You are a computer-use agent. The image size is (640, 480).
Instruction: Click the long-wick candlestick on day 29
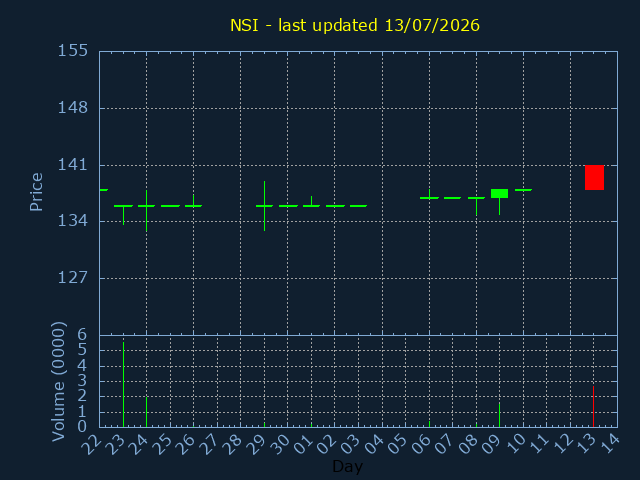pyautogui.click(x=264, y=206)
